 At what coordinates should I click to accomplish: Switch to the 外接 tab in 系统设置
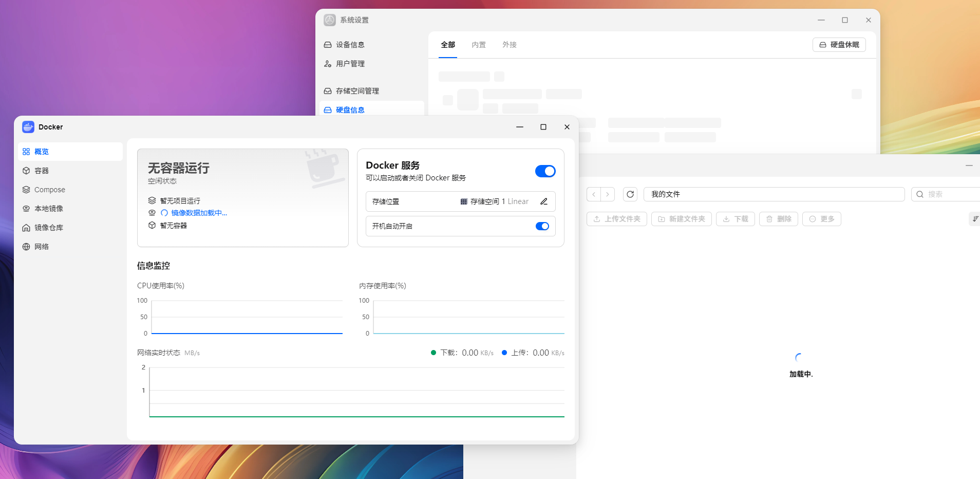(x=510, y=45)
